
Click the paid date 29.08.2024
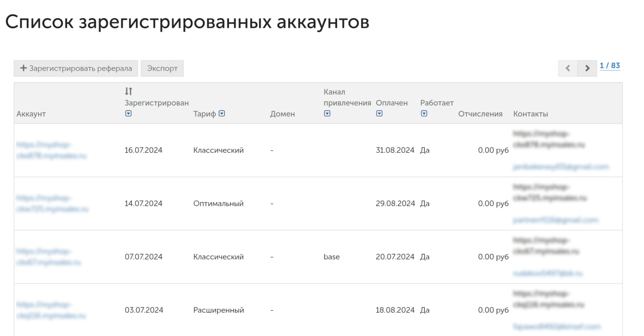coord(395,204)
